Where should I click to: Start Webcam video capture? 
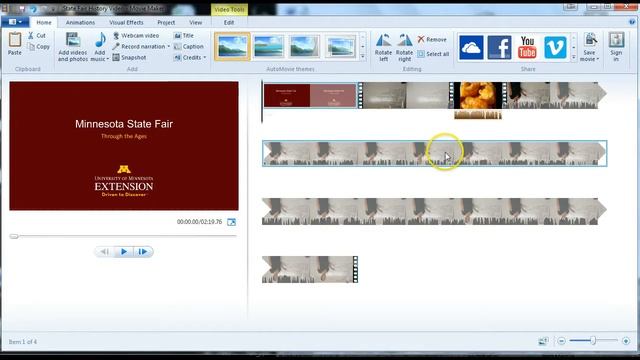(x=136, y=36)
